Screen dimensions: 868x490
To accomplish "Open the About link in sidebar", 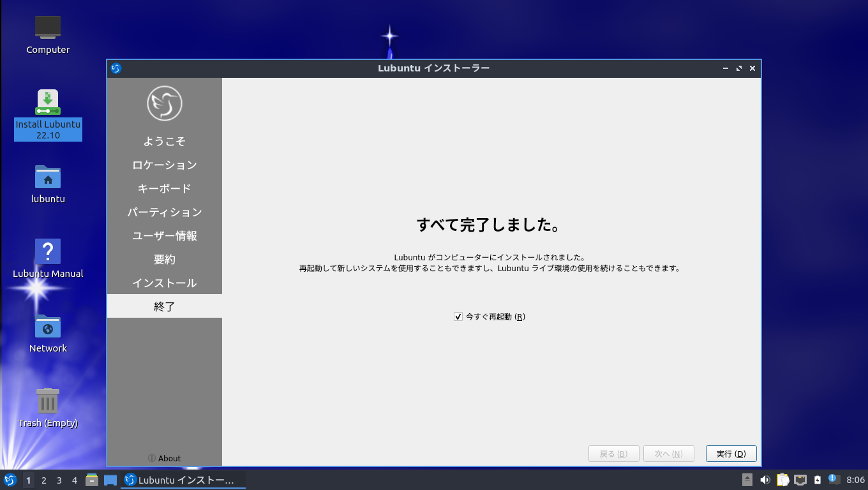I will 165,458.
